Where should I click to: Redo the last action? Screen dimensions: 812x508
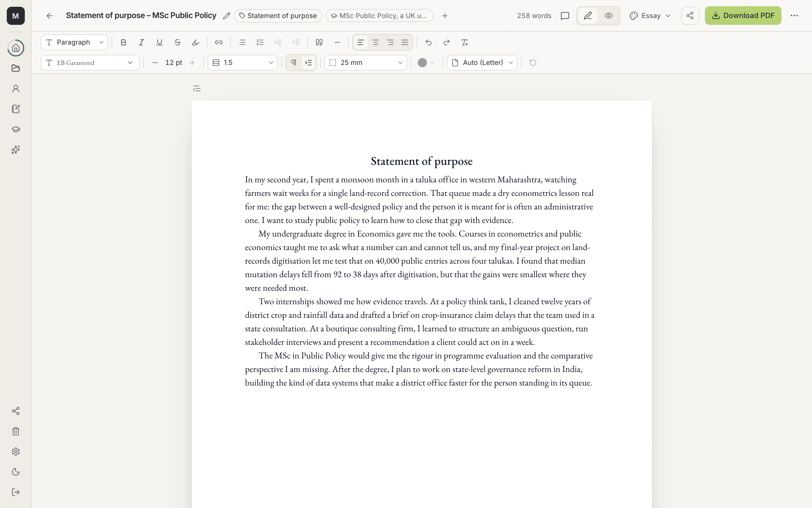[x=447, y=42]
